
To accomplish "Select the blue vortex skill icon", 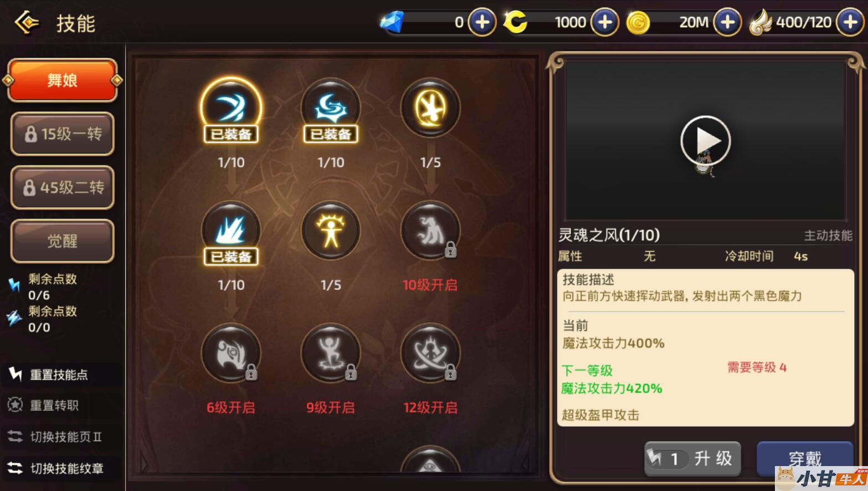I will tap(331, 108).
